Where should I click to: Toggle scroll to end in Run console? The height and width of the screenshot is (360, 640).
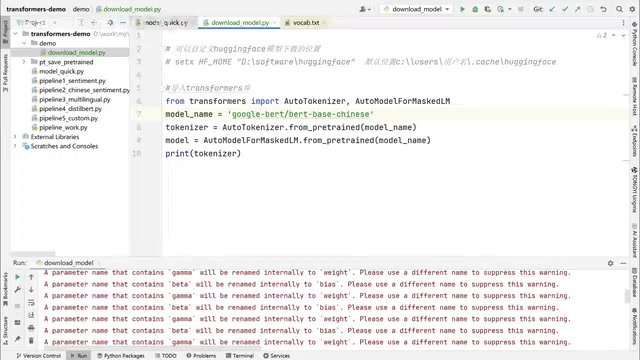click(x=31, y=315)
